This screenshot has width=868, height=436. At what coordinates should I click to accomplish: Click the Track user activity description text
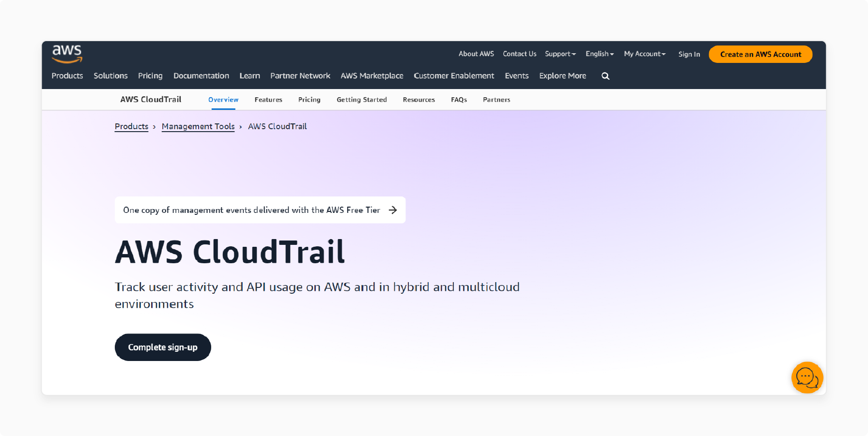click(317, 295)
